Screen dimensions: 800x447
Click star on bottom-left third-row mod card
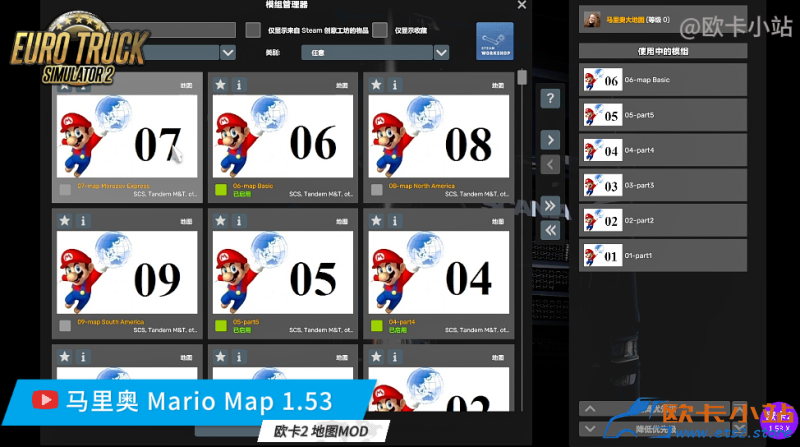65,357
